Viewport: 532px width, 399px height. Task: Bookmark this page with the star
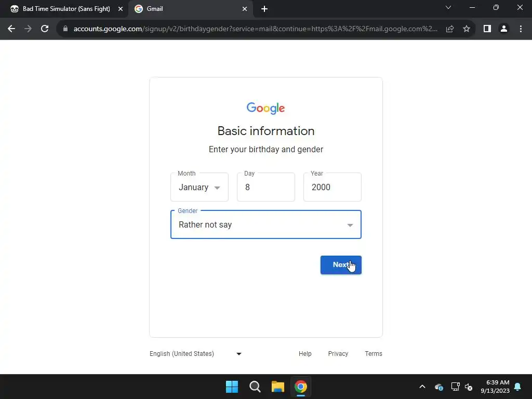point(467,29)
